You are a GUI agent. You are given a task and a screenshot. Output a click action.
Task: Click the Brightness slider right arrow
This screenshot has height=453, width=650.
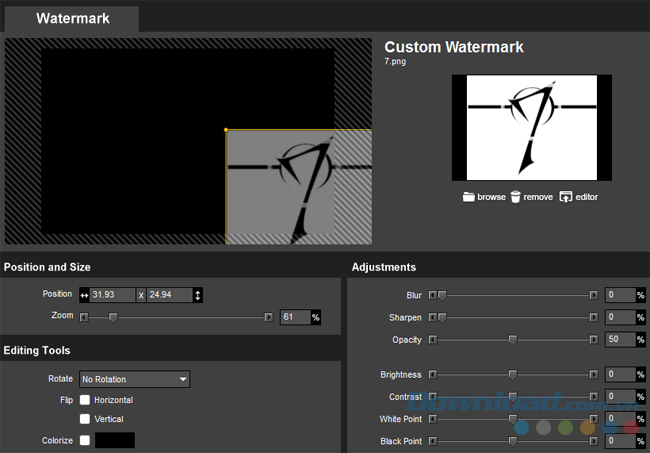(593, 375)
